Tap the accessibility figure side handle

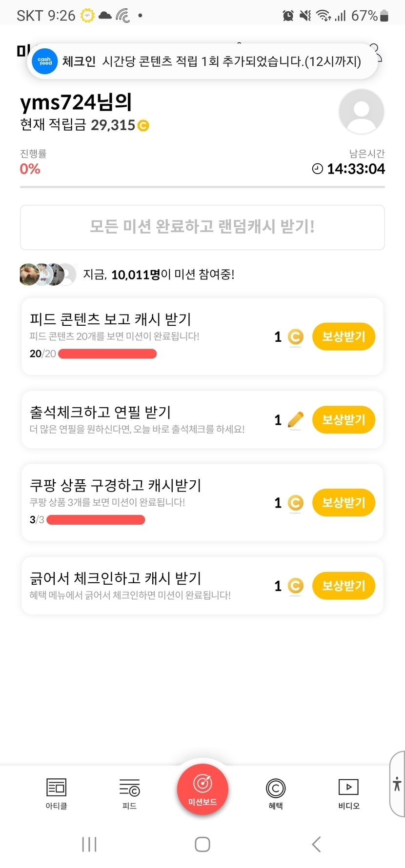(x=397, y=783)
